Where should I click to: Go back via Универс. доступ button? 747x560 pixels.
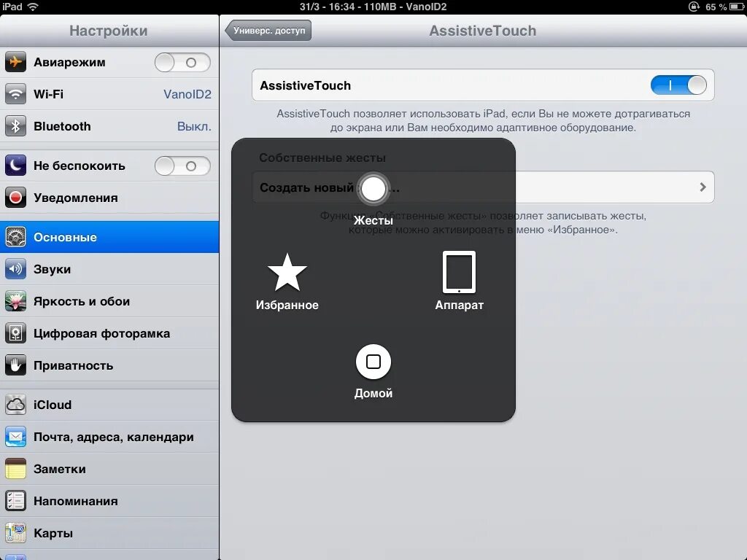pyautogui.click(x=268, y=31)
